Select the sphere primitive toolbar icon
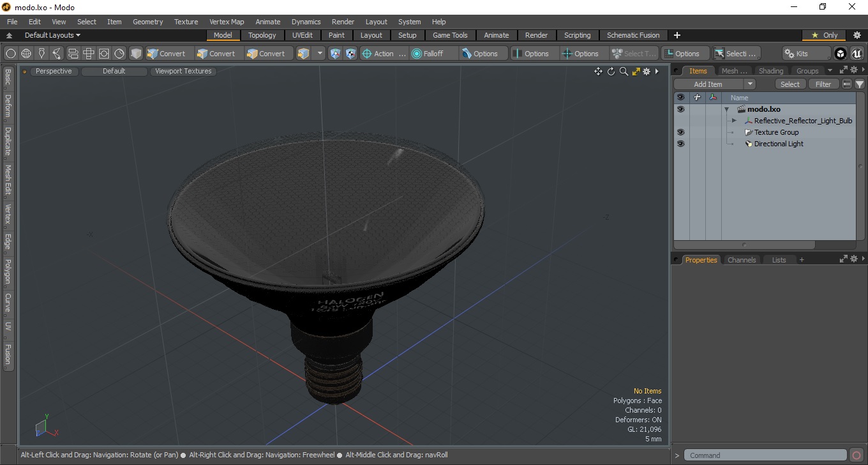Viewport: 868px width, 465px height. coord(11,54)
